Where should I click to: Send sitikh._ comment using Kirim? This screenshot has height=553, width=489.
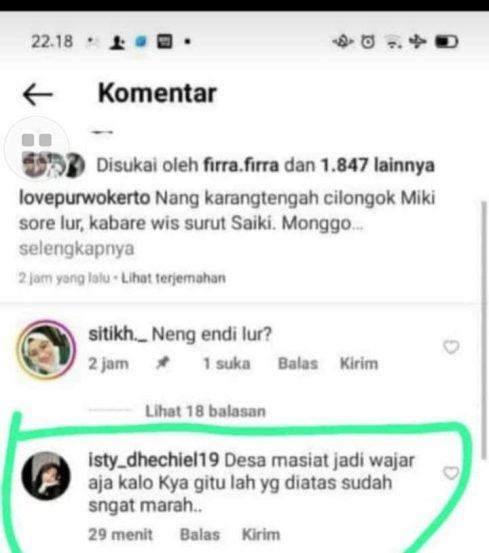(x=359, y=363)
